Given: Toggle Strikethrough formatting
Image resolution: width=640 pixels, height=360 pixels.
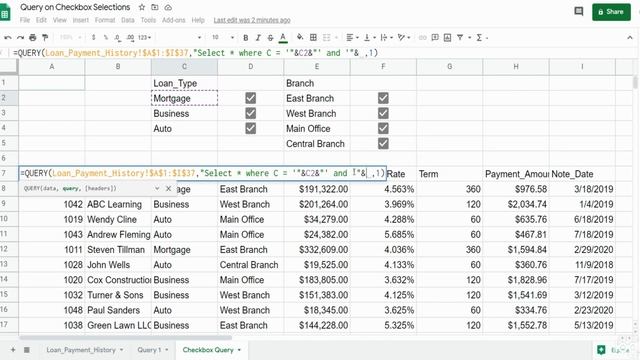Looking at the screenshot, I should coord(270,38).
